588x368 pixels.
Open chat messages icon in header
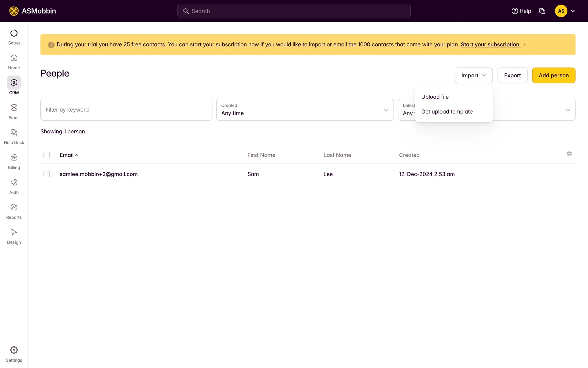pos(542,11)
